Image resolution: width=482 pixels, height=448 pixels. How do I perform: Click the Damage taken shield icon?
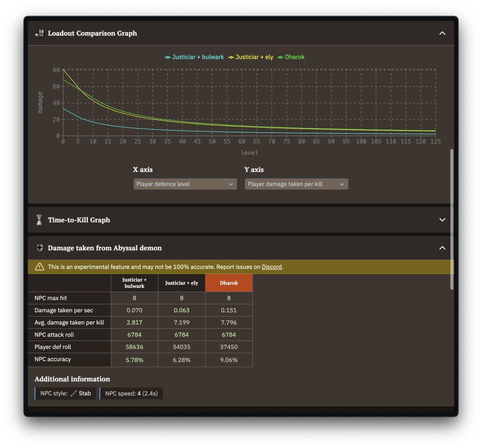[40, 248]
